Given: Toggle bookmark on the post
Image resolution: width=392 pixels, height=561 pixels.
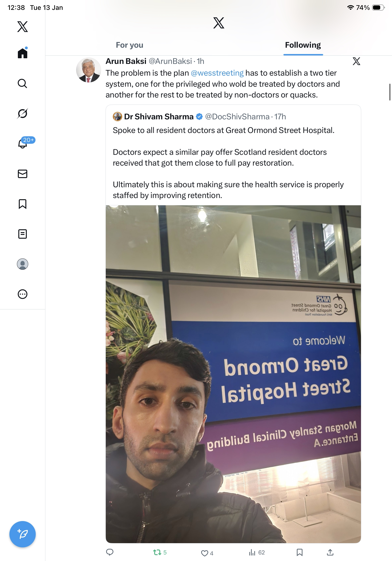Looking at the screenshot, I should click(299, 553).
